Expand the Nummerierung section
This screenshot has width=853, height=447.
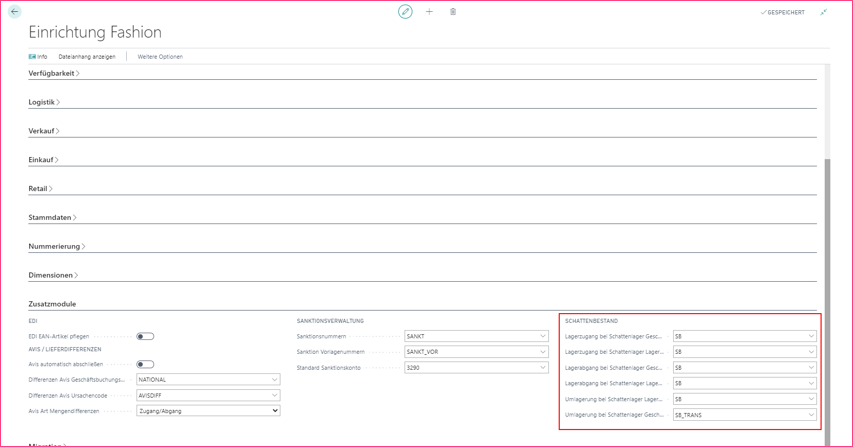point(56,246)
